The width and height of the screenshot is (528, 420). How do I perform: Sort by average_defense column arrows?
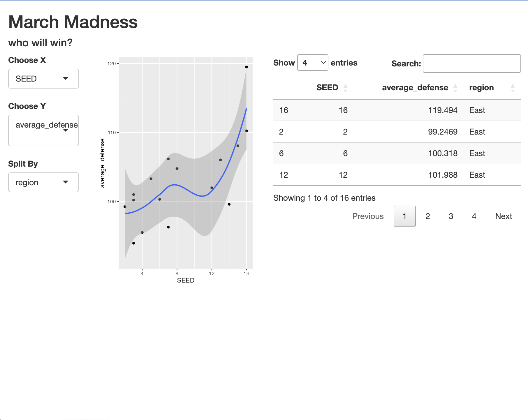455,88
